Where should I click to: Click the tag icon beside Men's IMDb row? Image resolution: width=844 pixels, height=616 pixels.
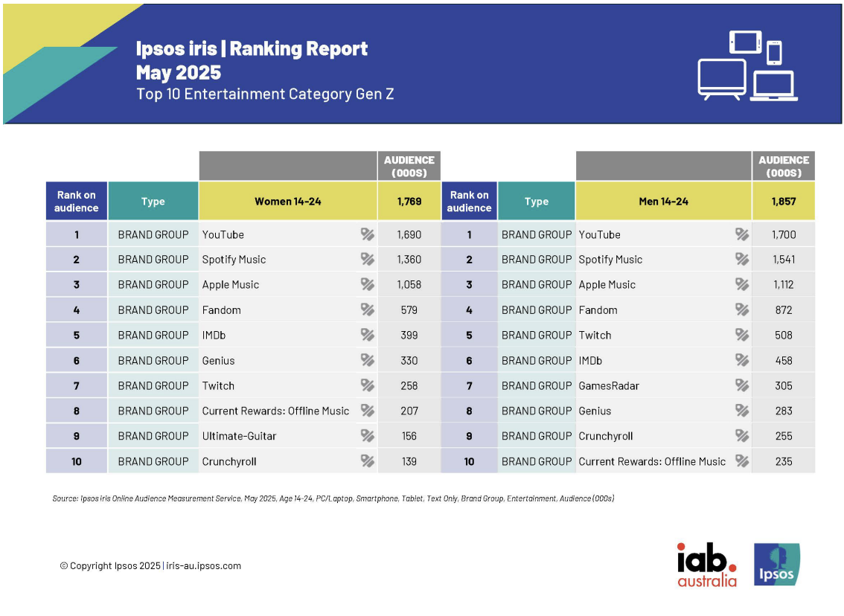742,360
